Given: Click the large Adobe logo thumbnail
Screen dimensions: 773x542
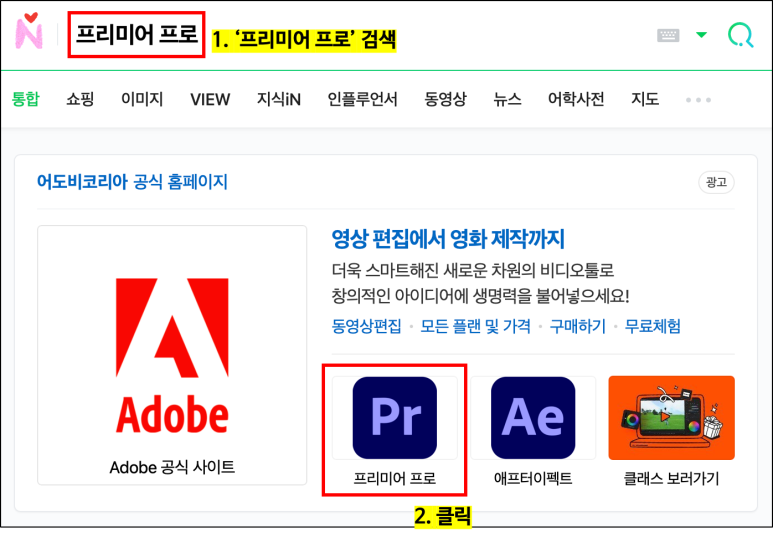Looking at the screenshot, I should pyautogui.click(x=172, y=355).
